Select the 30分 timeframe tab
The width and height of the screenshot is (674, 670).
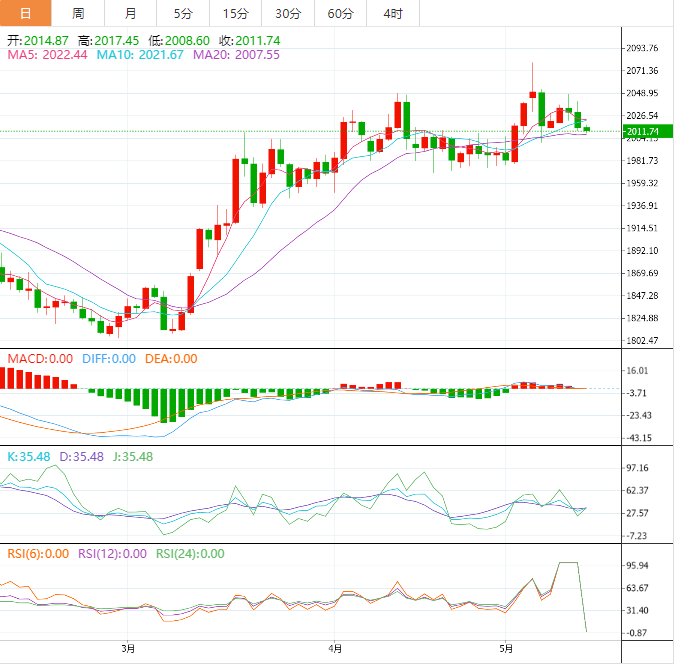288,13
